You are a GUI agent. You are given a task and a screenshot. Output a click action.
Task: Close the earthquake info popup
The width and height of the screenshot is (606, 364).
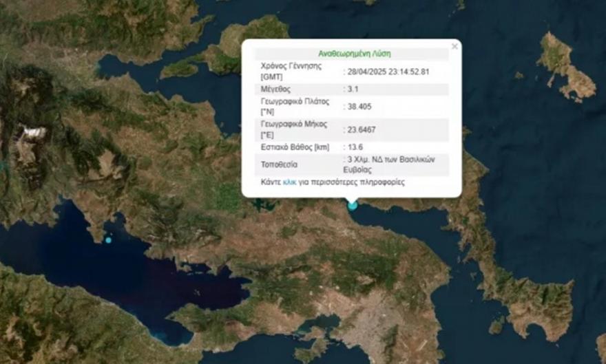pos(454,47)
